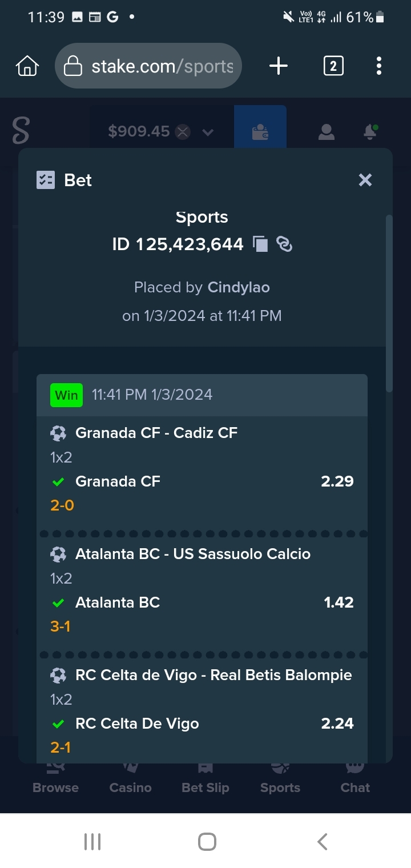This screenshot has width=411, height=868.
Task: Expand the balance currency dropdown
Action: pyautogui.click(x=208, y=132)
